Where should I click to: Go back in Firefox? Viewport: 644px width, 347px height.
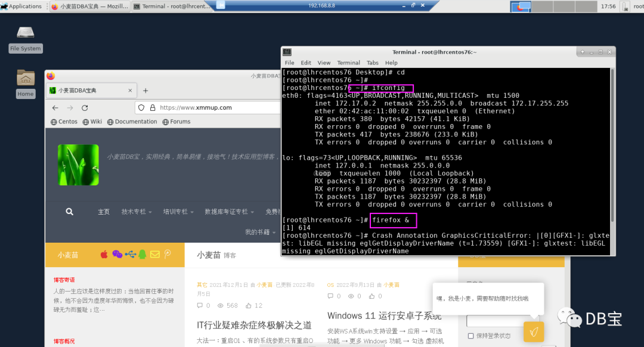point(55,107)
